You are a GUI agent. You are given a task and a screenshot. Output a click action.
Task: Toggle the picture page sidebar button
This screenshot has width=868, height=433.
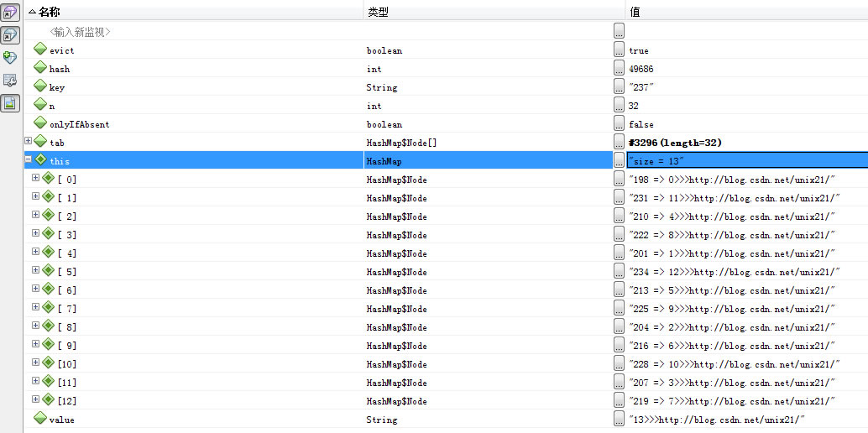click(x=11, y=103)
